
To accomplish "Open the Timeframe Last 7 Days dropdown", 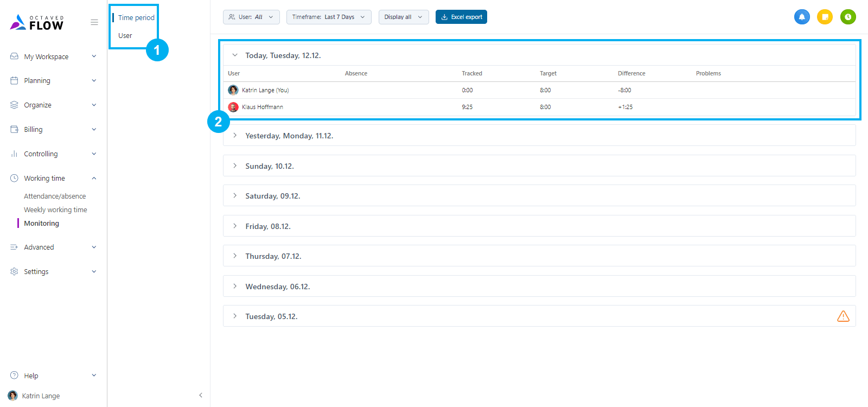I will 329,17.
